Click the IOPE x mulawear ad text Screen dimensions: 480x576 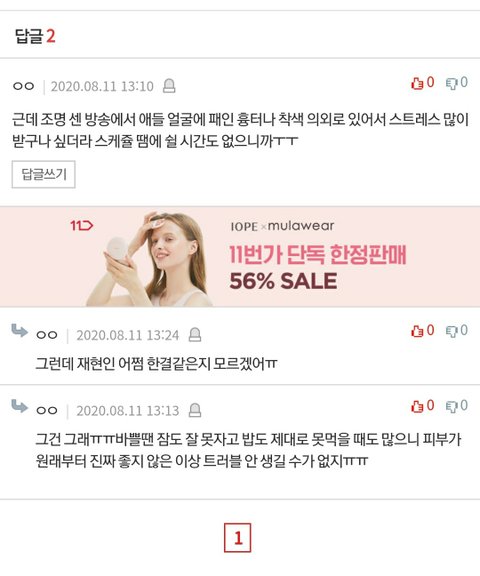(x=282, y=226)
